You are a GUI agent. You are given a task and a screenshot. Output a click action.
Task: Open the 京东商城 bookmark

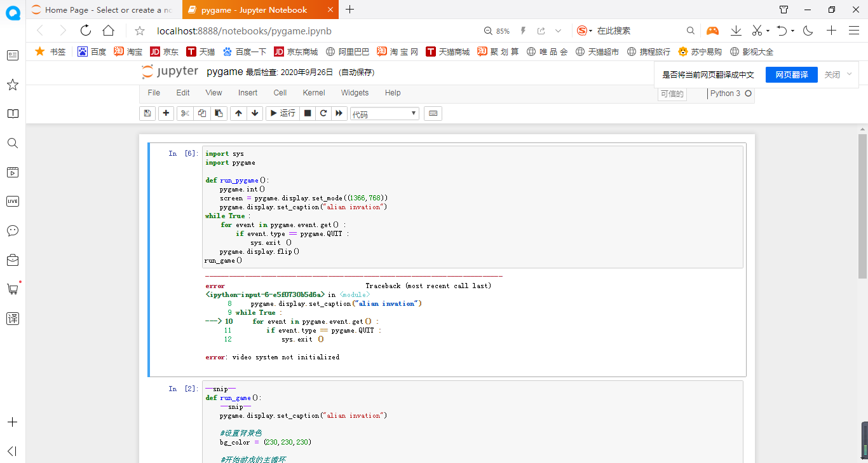pos(295,52)
